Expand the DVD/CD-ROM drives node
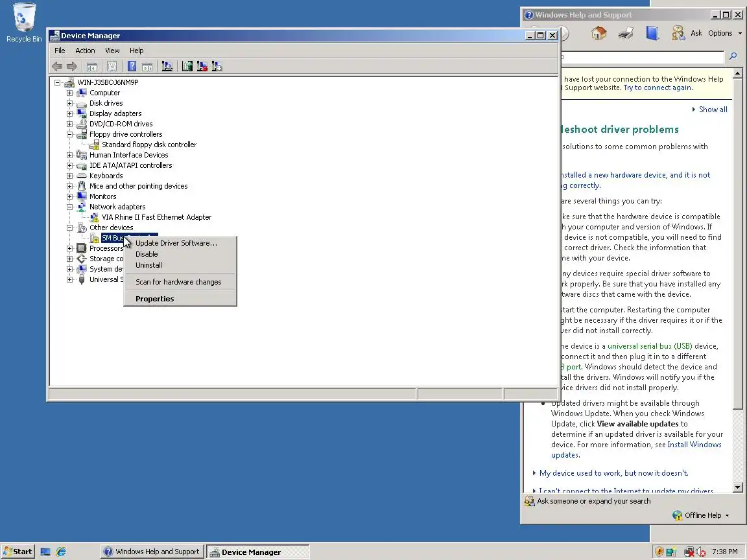This screenshot has height=560, width=747. 69,124
